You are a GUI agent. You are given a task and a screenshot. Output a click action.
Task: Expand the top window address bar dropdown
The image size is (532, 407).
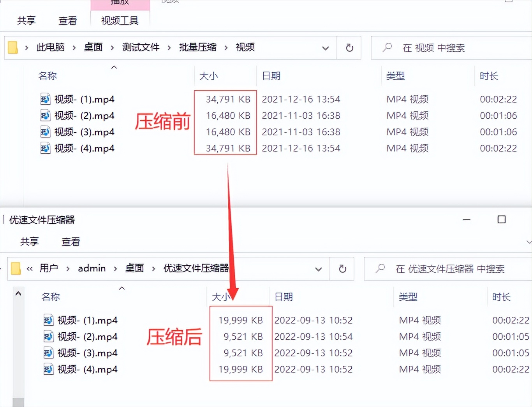[x=326, y=48]
